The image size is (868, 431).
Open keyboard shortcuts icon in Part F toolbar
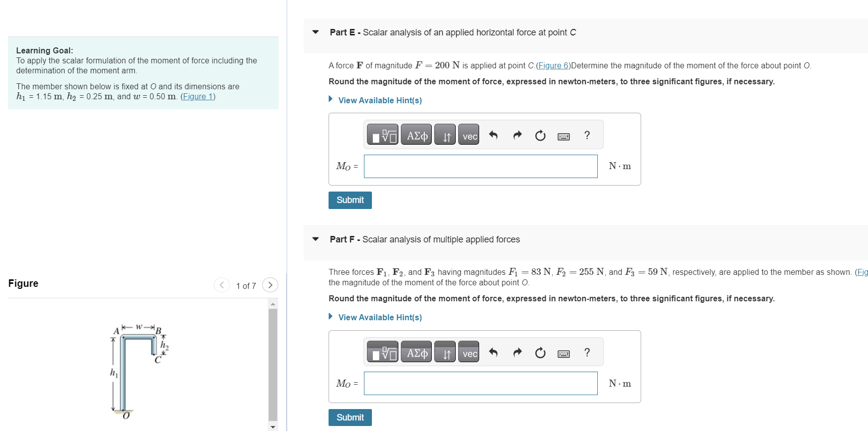click(563, 353)
